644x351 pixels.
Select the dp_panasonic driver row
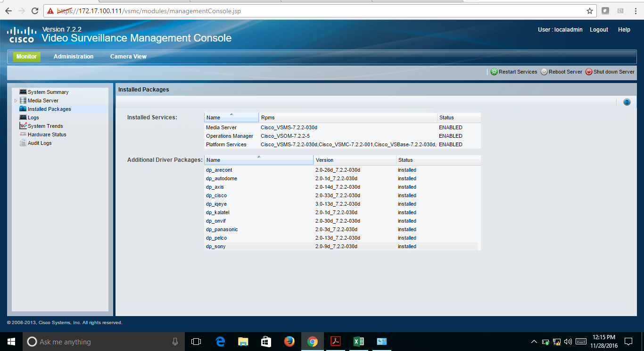342,229
